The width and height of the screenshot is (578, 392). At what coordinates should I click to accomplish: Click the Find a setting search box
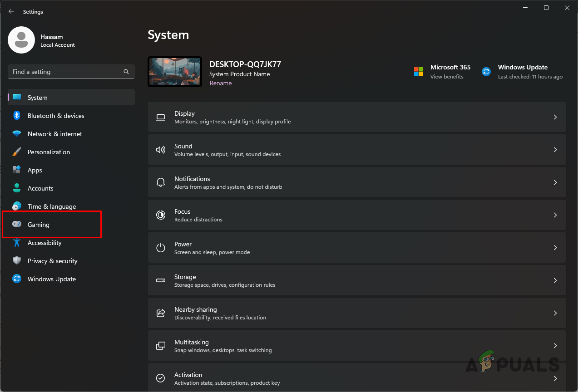[x=71, y=72]
